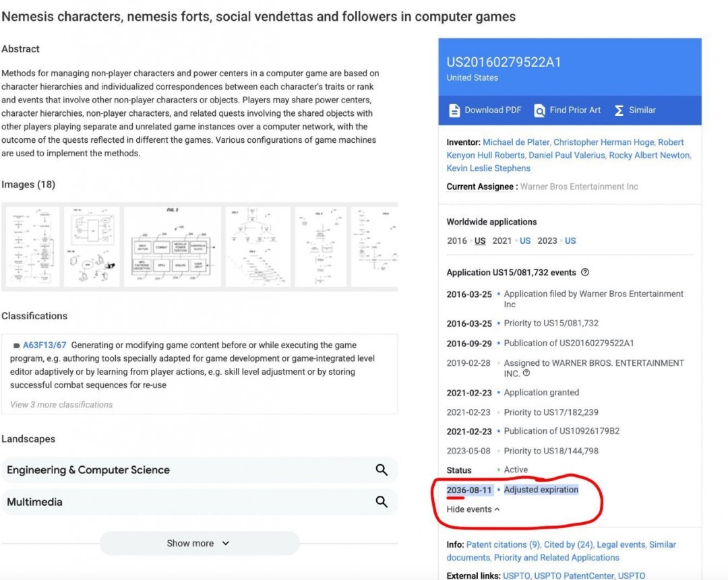Click the info icon after WARNER BROS. ENTERTAINMENT INC.

tap(526, 373)
